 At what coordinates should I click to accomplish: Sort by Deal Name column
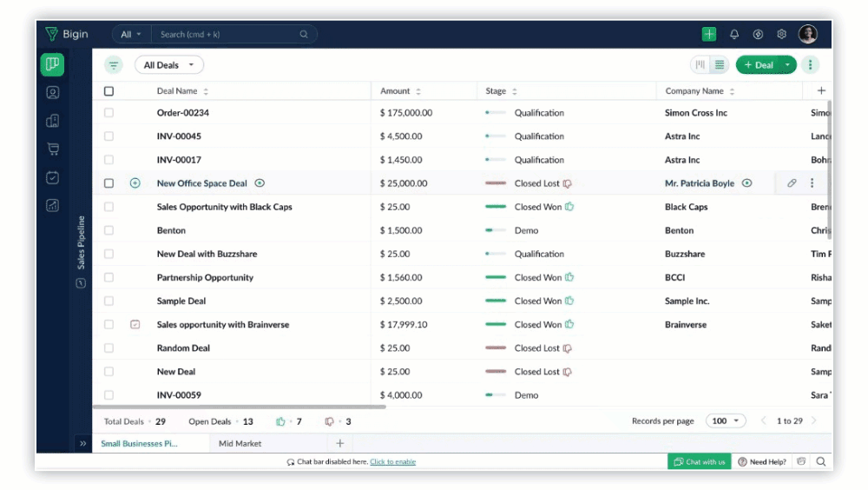coord(206,91)
